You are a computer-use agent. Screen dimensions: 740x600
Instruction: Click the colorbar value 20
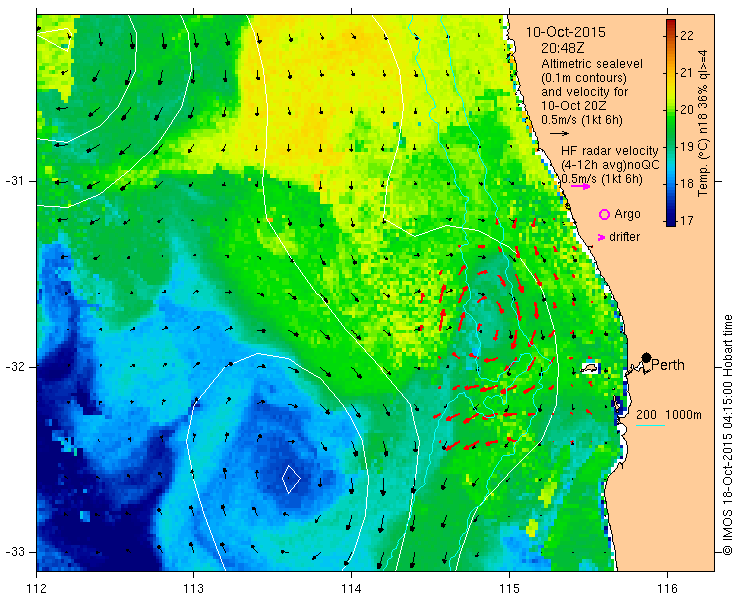[687, 110]
